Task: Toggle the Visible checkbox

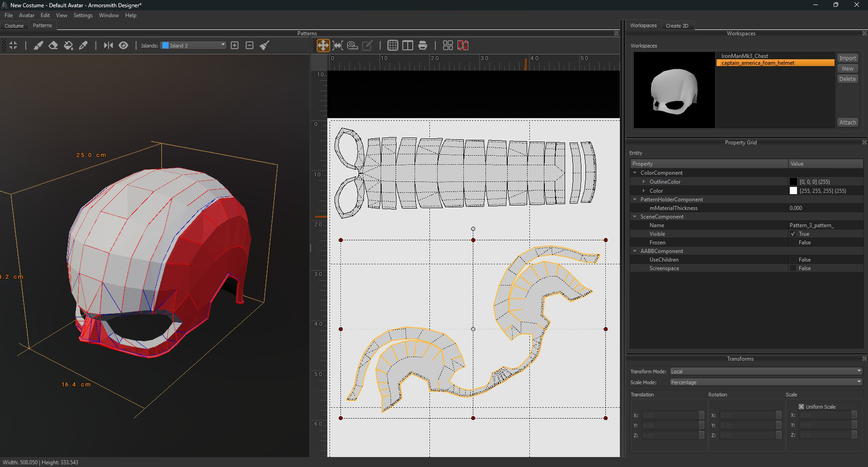Action: pyautogui.click(x=793, y=234)
